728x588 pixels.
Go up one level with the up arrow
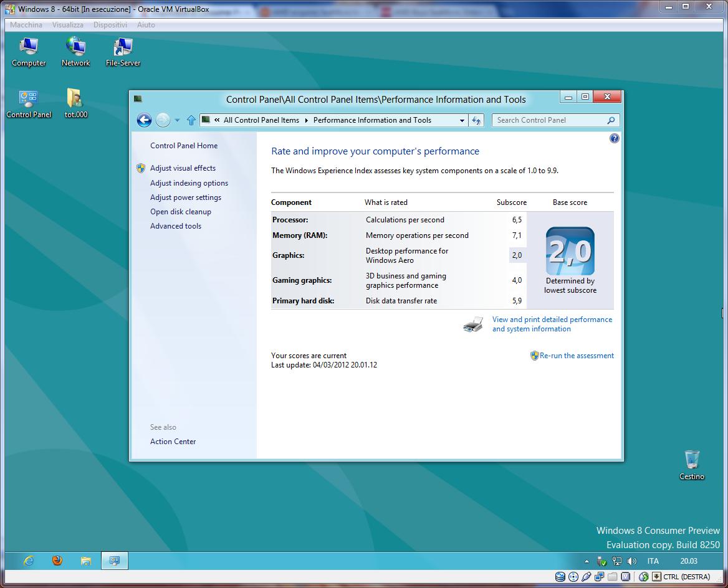click(191, 120)
